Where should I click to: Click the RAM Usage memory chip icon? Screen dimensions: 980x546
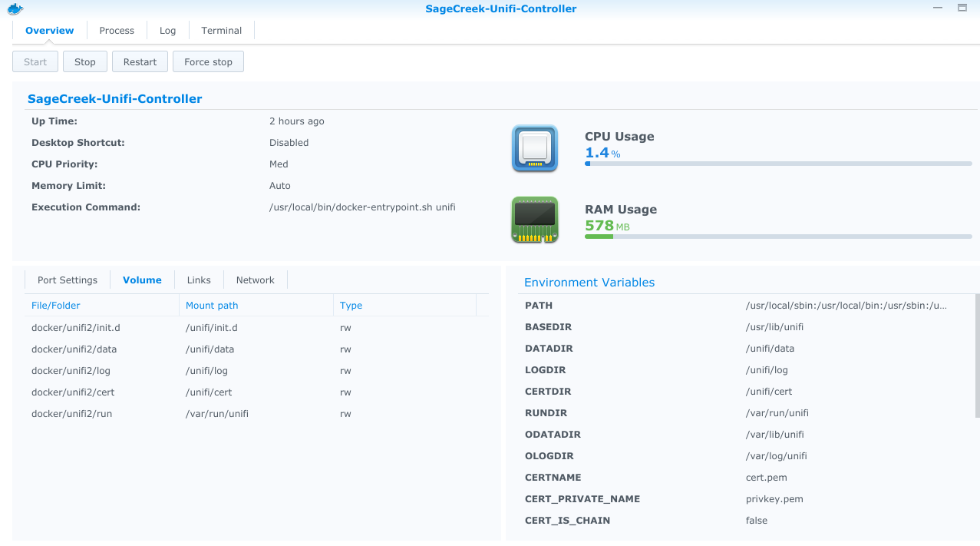(x=534, y=220)
